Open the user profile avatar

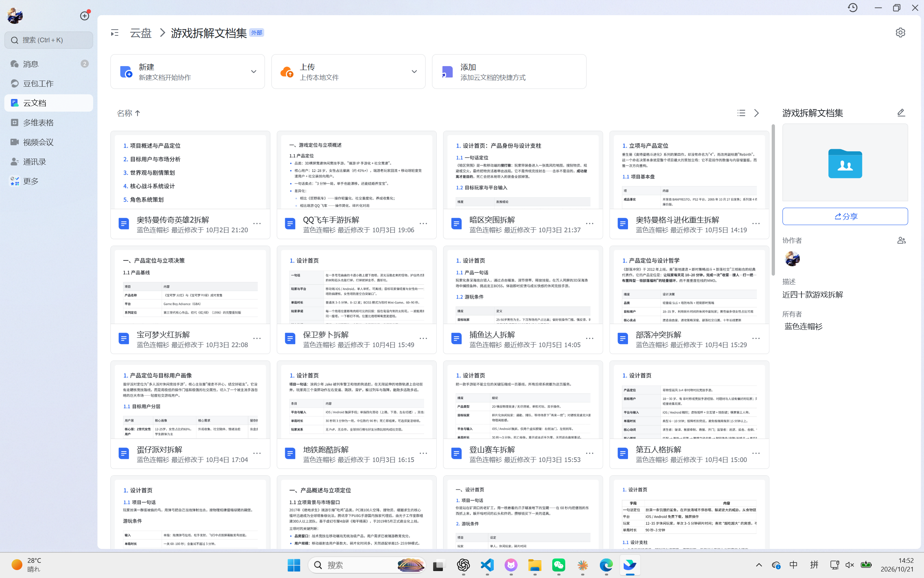(15, 16)
